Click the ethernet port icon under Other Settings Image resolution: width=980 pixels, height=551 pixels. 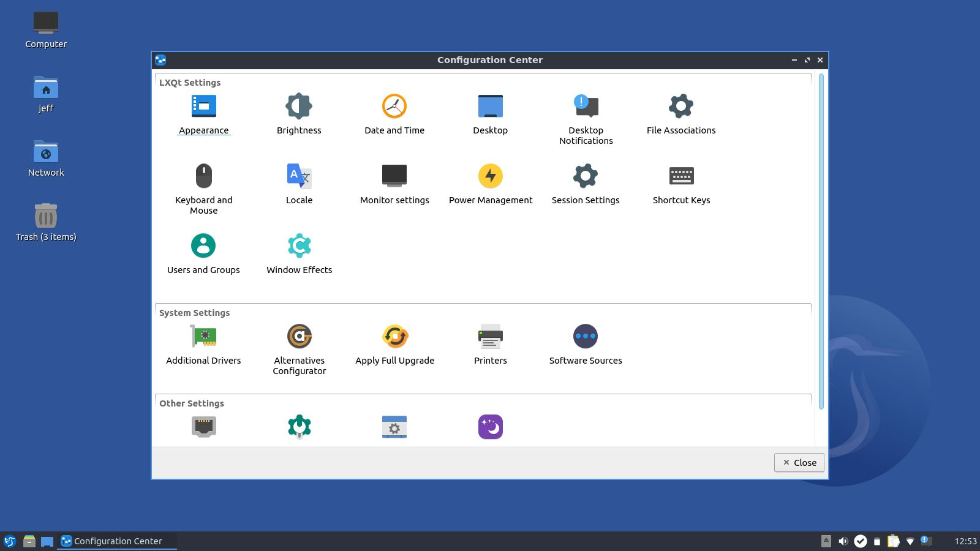click(203, 427)
